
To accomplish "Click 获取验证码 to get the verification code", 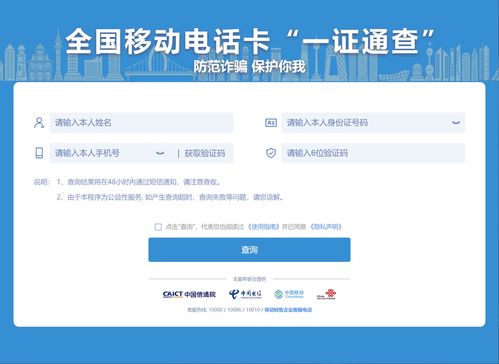I will pos(205,153).
